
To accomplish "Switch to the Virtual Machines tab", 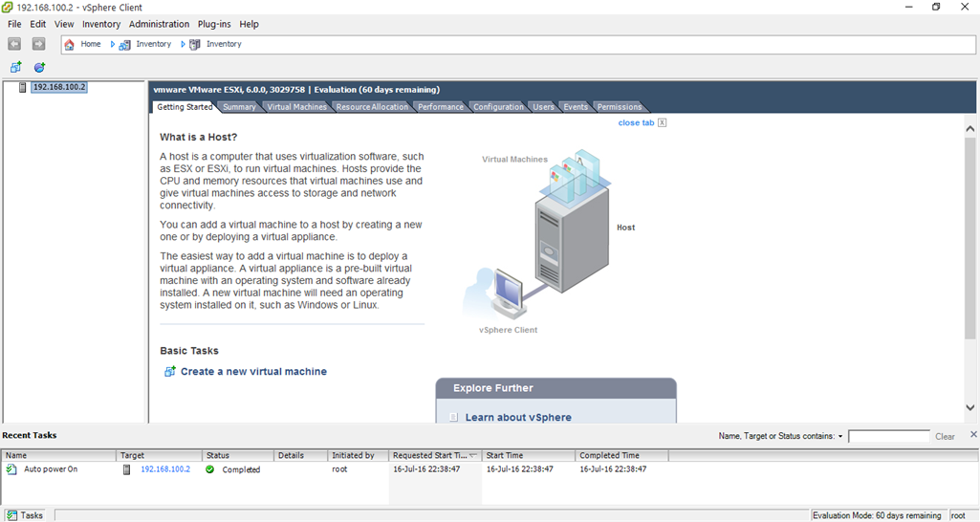I will [x=297, y=107].
